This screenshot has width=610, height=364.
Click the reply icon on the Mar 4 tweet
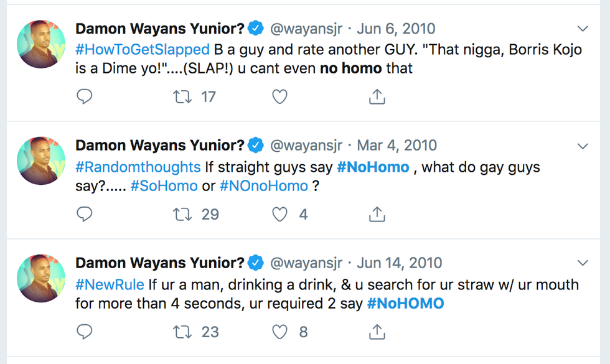85,214
